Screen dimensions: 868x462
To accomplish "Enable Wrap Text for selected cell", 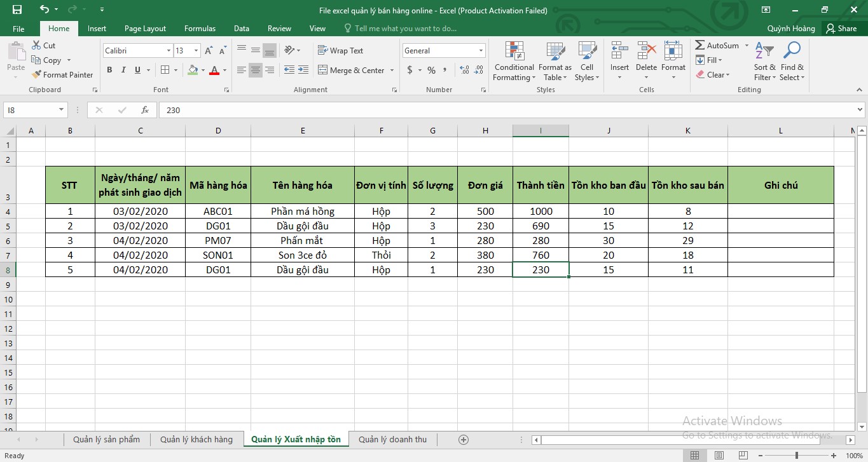I will (342, 50).
